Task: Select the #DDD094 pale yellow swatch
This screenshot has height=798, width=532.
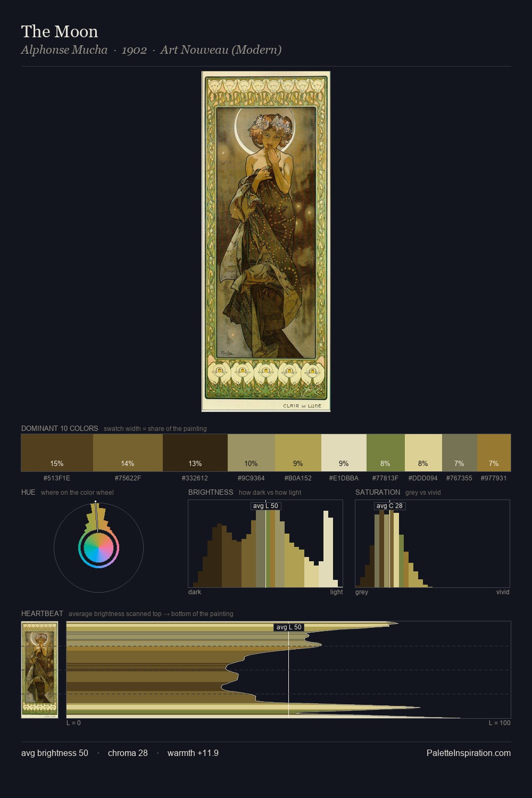Action: [x=423, y=453]
